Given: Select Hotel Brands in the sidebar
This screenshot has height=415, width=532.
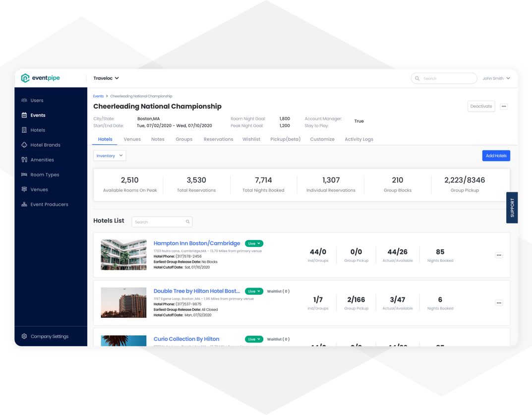Looking at the screenshot, I should click(46, 145).
